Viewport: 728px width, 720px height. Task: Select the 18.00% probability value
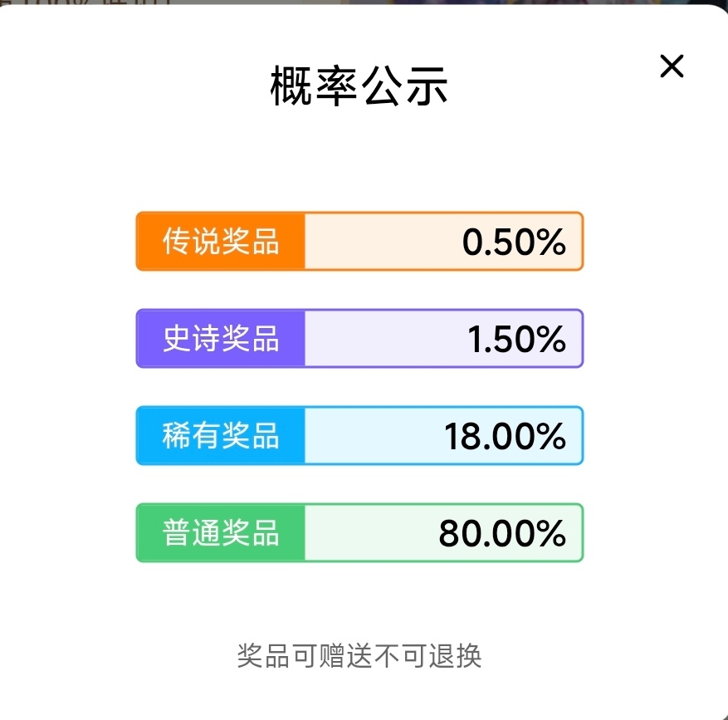[x=506, y=437]
